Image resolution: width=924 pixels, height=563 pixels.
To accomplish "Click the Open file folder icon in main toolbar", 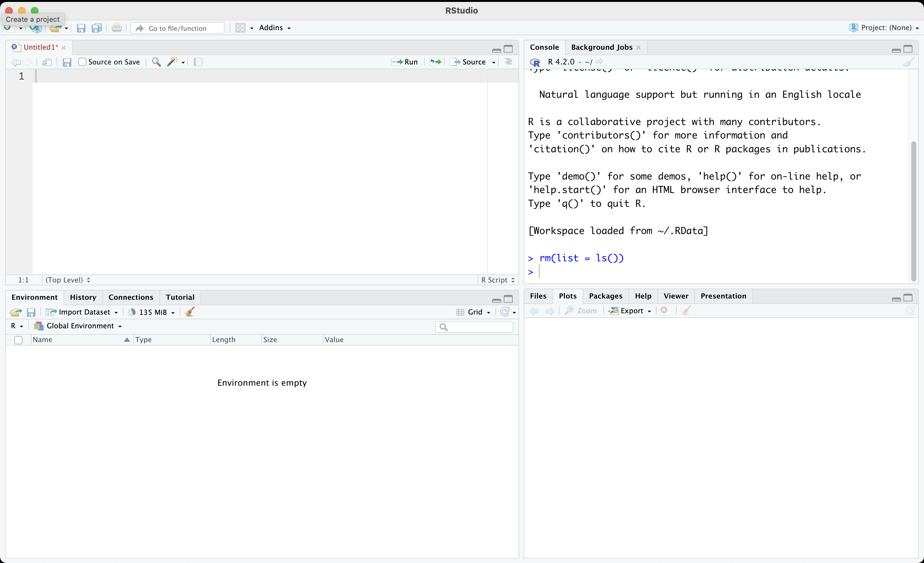I will click(x=56, y=29).
